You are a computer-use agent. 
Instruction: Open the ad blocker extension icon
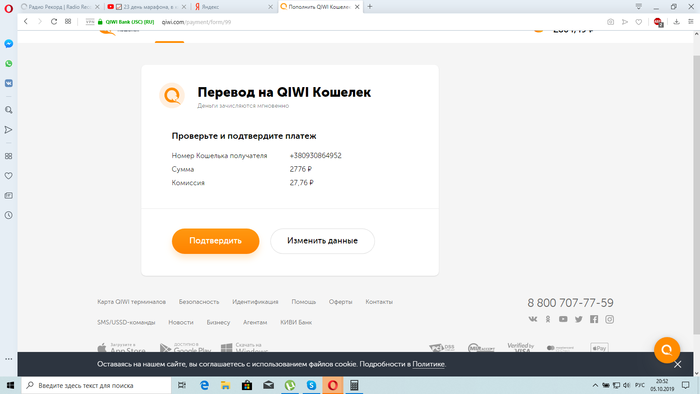tap(658, 22)
